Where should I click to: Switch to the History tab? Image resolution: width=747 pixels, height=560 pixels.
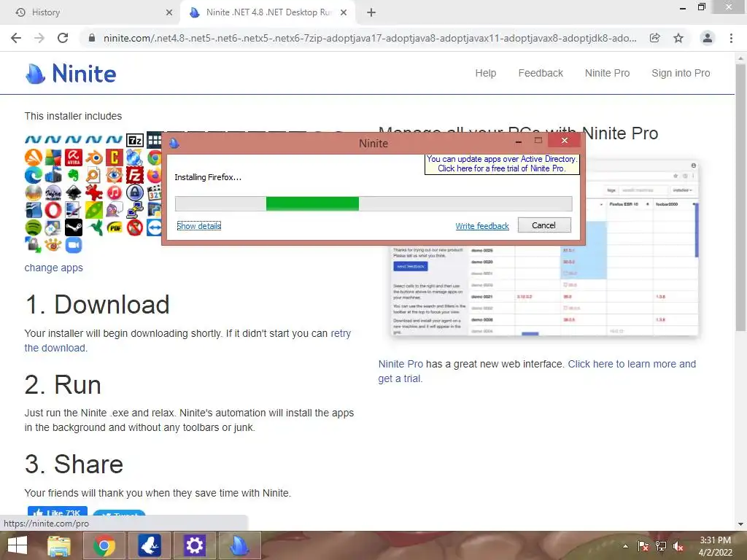tap(90, 12)
